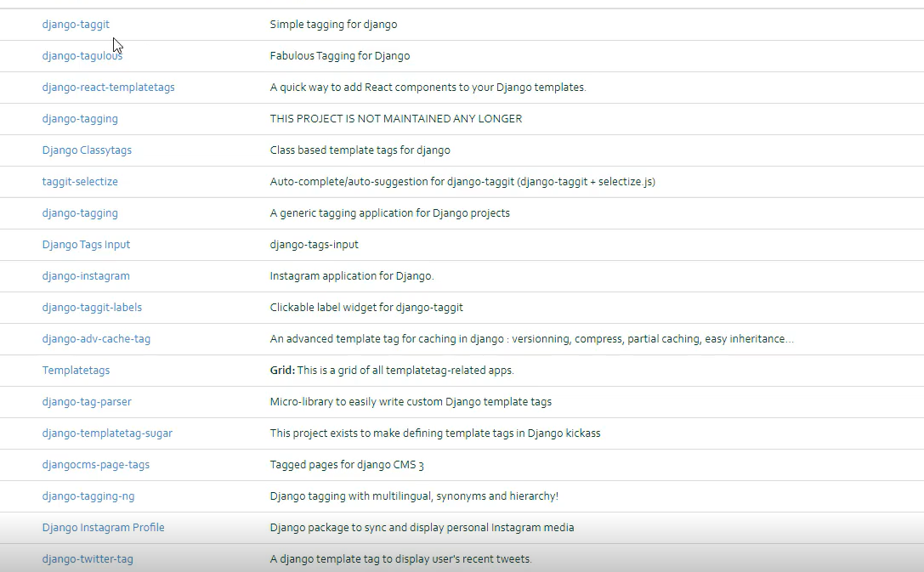This screenshot has height=572, width=924.
Task: Open the django-twitter-tag link
Action: click(88, 559)
